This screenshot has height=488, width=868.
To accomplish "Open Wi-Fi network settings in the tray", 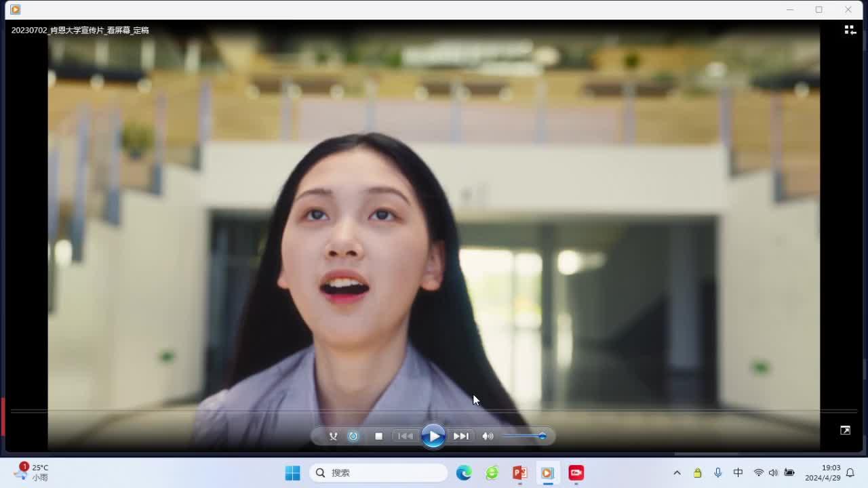I will tap(759, 473).
